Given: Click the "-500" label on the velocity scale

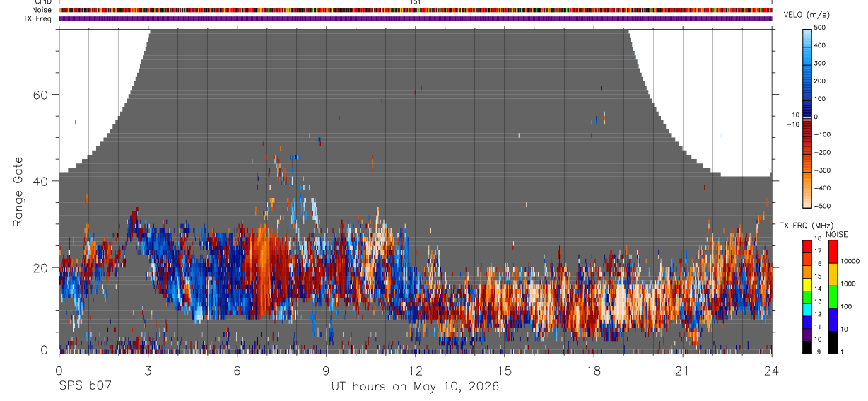Looking at the screenshot, I should [x=823, y=206].
